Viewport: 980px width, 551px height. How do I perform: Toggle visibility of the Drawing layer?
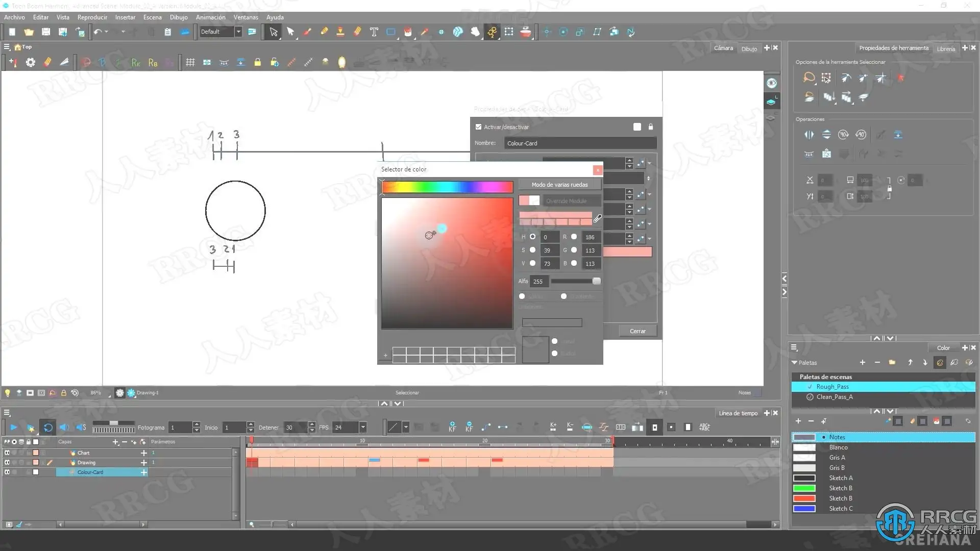point(7,462)
